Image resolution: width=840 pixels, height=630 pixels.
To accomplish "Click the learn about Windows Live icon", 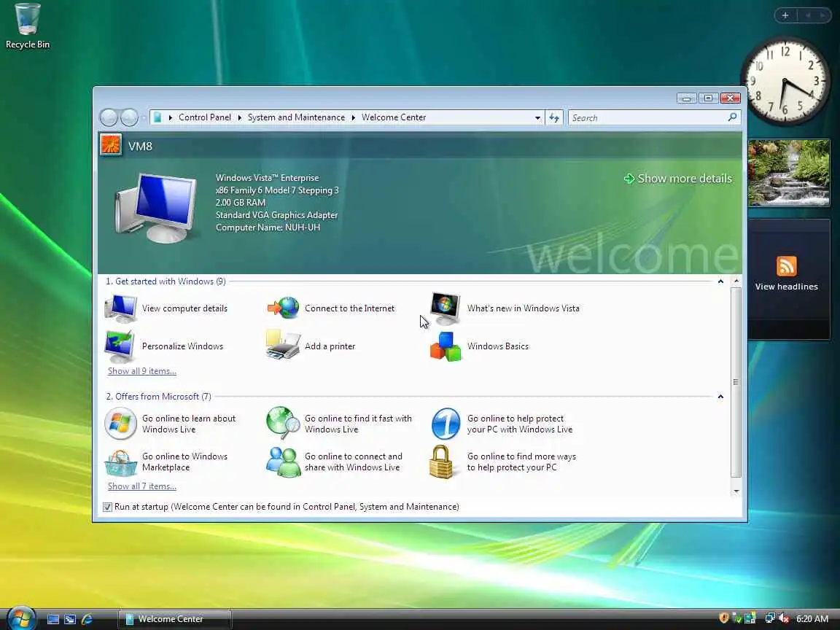I will coord(120,424).
